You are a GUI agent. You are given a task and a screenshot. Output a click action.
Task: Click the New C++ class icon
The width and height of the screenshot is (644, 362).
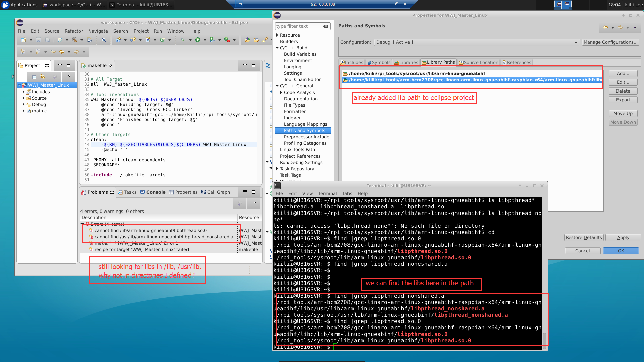click(163, 40)
